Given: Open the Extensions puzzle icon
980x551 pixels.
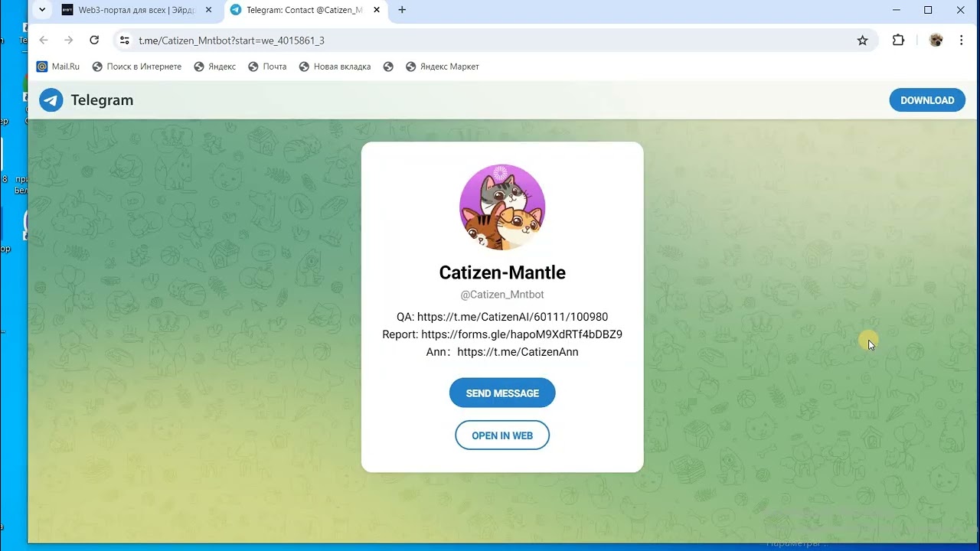Looking at the screenshot, I should pyautogui.click(x=899, y=41).
